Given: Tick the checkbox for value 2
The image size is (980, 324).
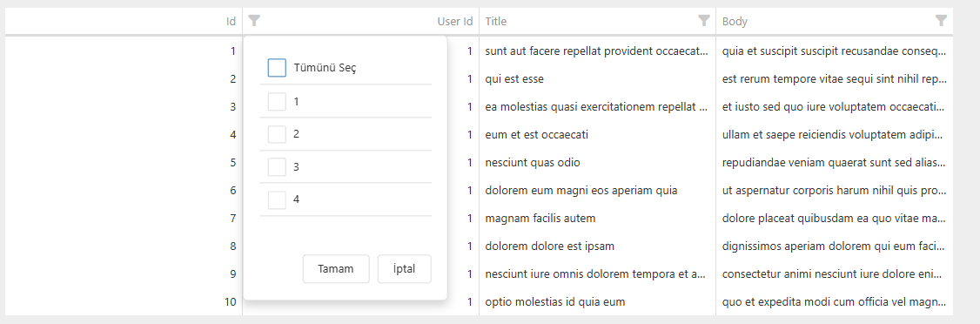Looking at the screenshot, I should 277,134.
